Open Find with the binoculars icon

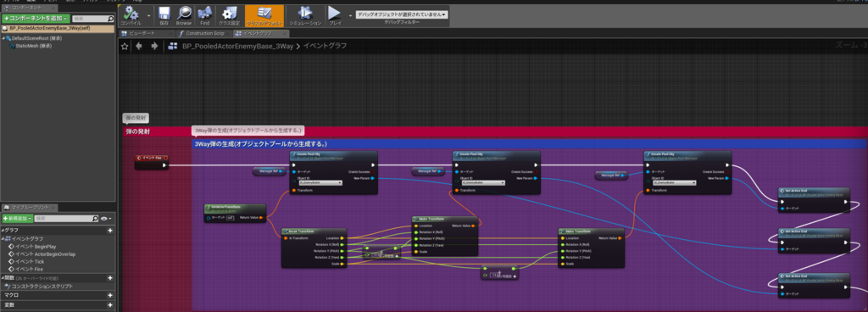tap(205, 16)
